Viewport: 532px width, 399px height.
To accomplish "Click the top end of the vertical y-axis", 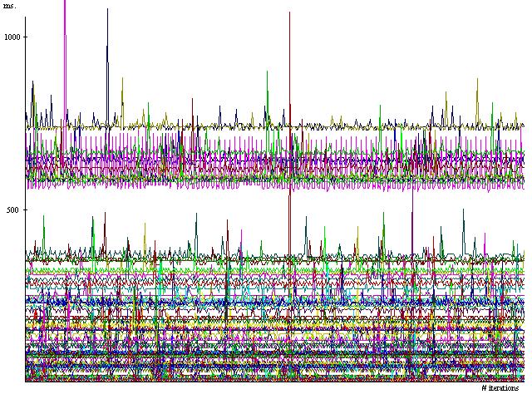I will (x=25, y=17).
